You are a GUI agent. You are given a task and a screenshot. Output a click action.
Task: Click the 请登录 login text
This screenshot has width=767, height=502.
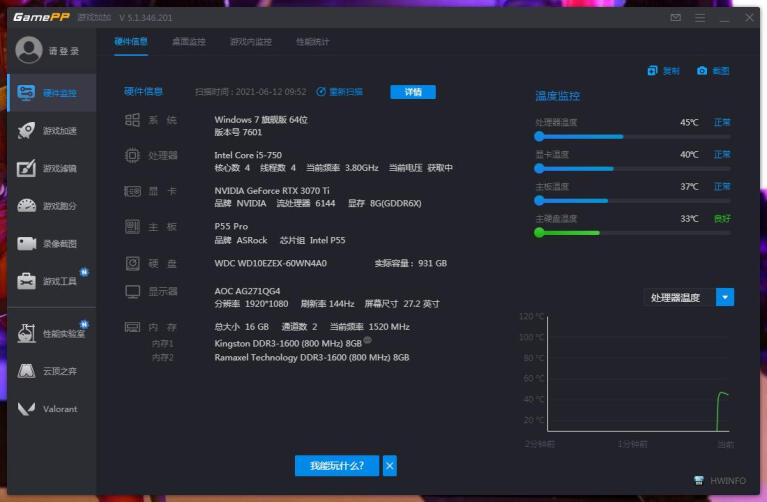coord(64,51)
